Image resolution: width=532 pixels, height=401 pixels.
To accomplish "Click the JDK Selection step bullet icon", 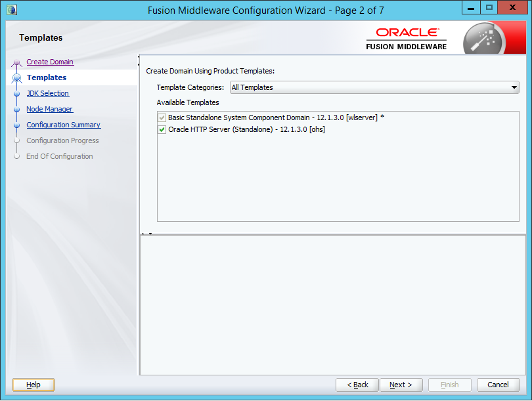I will pyautogui.click(x=17, y=94).
